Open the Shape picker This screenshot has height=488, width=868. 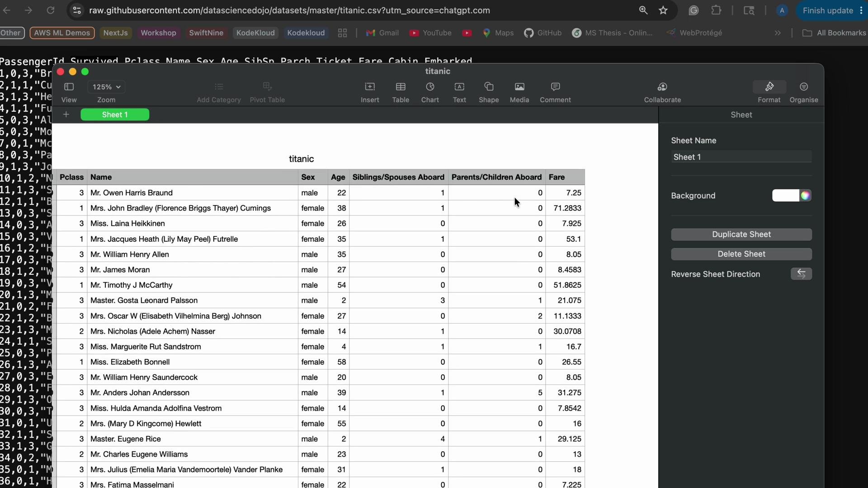489,86
